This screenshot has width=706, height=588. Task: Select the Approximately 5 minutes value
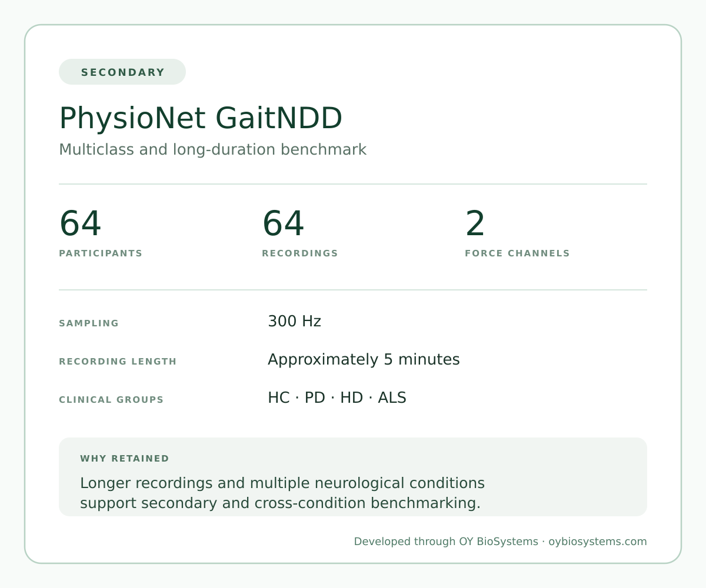[364, 360]
